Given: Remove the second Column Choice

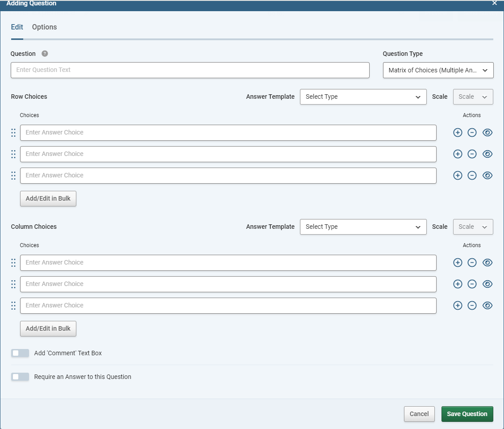Looking at the screenshot, I should click(472, 284).
